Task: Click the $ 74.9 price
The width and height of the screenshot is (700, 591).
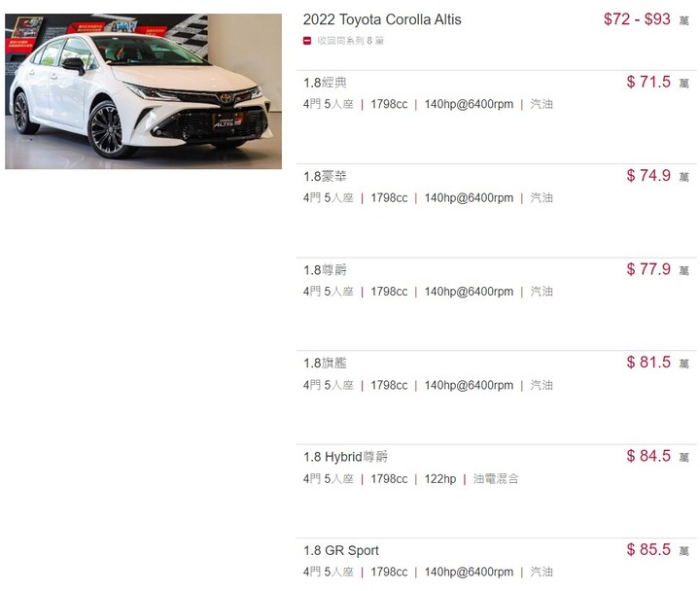Action: tap(648, 175)
